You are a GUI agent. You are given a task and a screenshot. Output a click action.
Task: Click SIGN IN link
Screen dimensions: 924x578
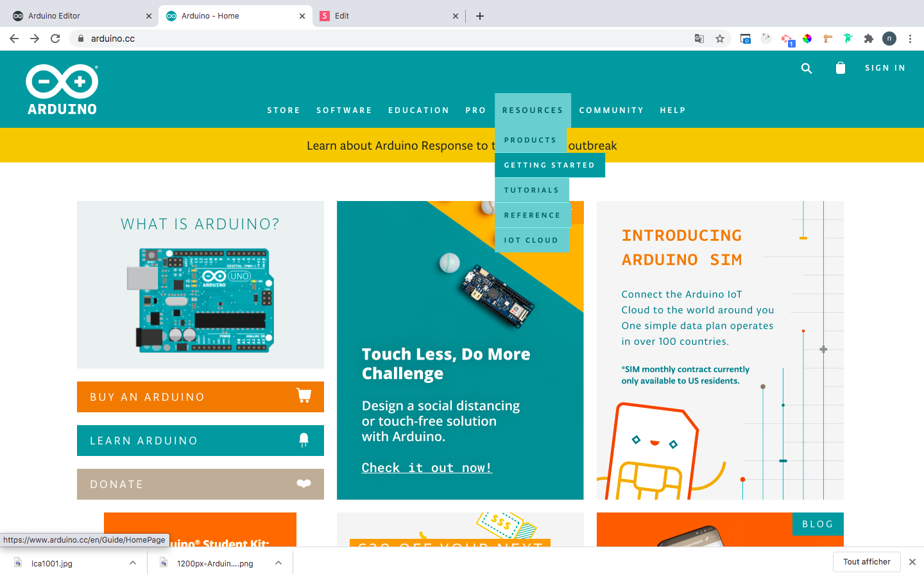[885, 68]
